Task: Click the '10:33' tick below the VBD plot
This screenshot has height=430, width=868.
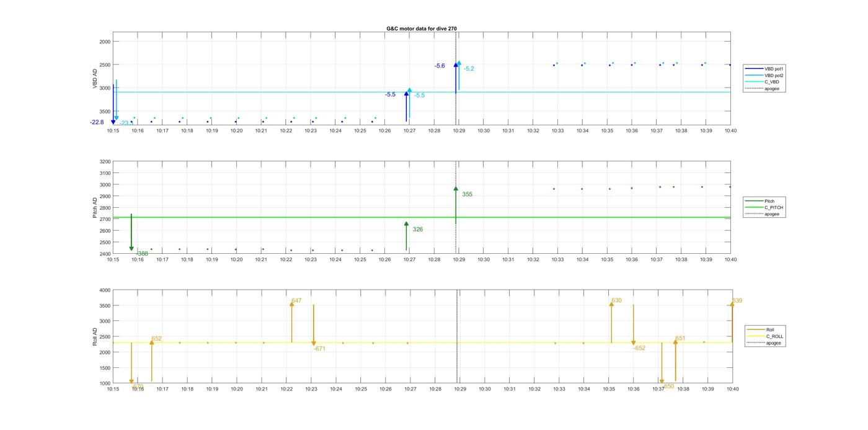Action: [x=558, y=131]
